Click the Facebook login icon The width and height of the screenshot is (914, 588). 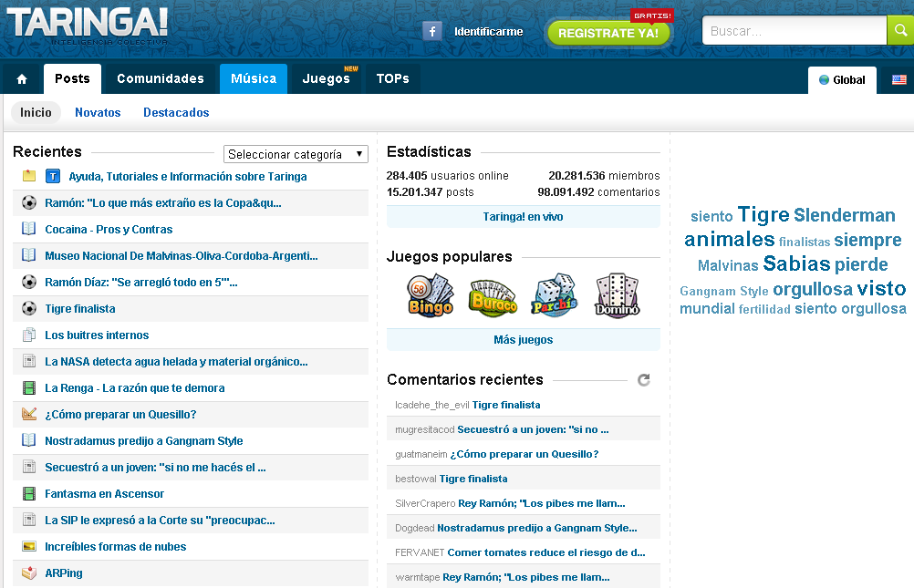tap(432, 32)
